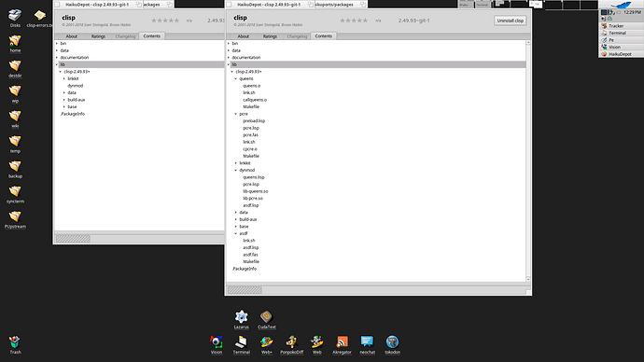This screenshot has height=362, width=644.
Task: Expand the linkkit folder in the right window
Action: [x=236, y=163]
